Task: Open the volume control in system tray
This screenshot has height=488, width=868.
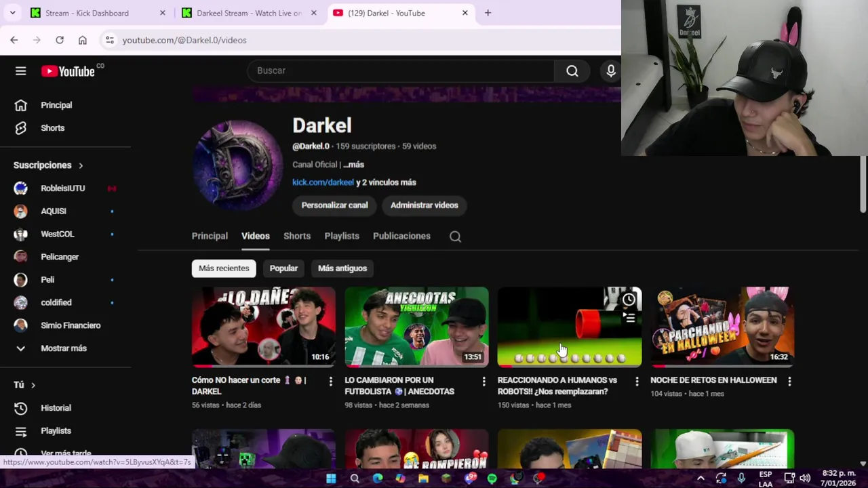Action: click(805, 479)
